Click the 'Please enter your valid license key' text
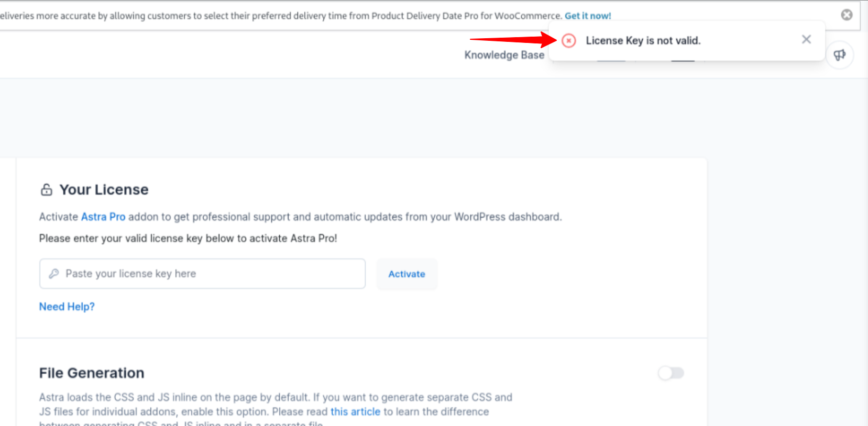Image resolution: width=868 pixels, height=426 pixels. (188, 238)
